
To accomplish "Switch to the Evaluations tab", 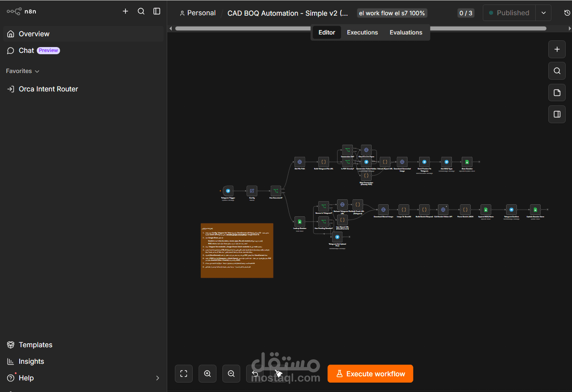I will click(x=406, y=32).
